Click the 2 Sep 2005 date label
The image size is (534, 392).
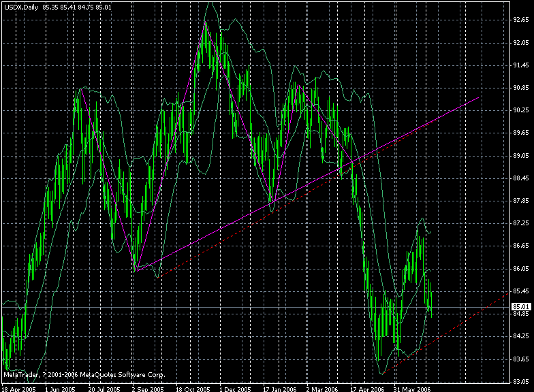coord(147,389)
